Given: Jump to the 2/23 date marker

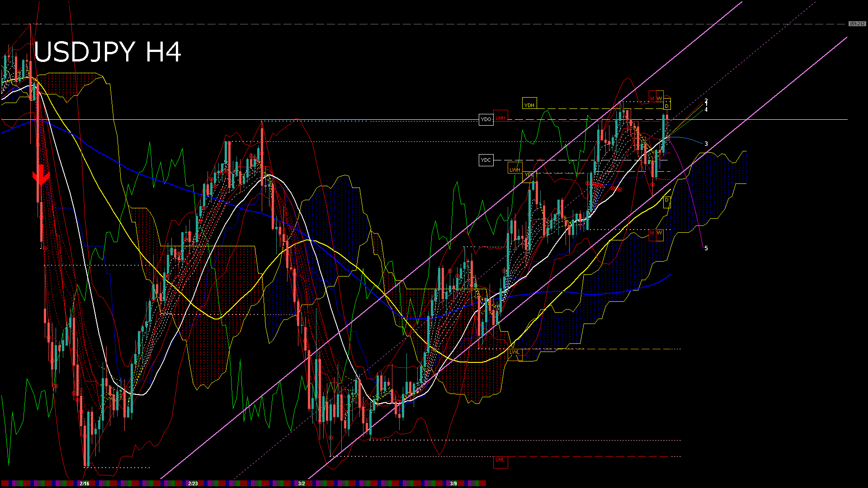Looking at the screenshot, I should (193, 483).
